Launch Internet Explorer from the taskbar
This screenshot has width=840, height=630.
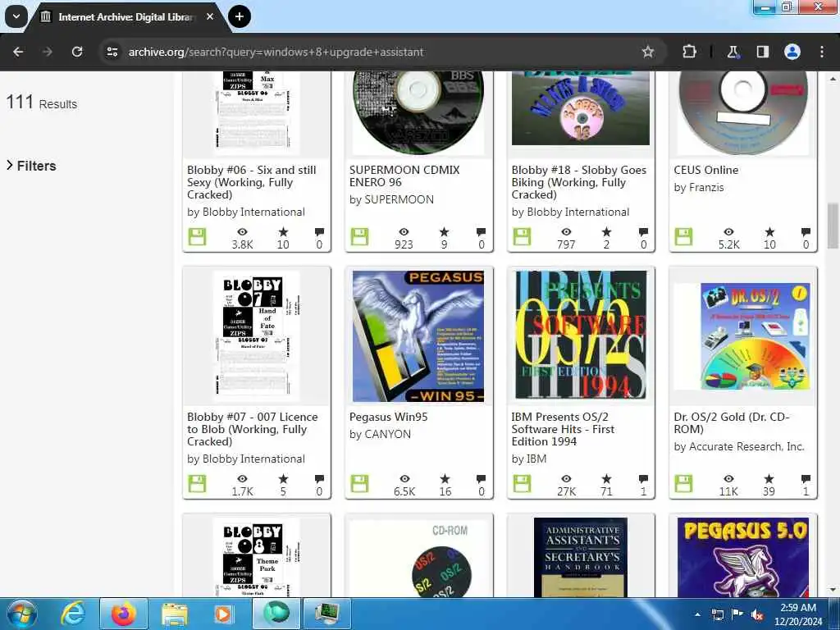[x=72, y=614]
